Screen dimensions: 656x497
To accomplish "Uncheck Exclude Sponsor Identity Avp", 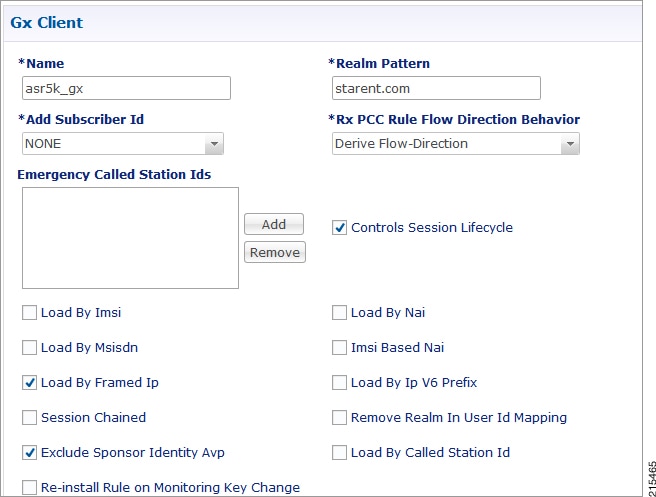I will pos(29,453).
